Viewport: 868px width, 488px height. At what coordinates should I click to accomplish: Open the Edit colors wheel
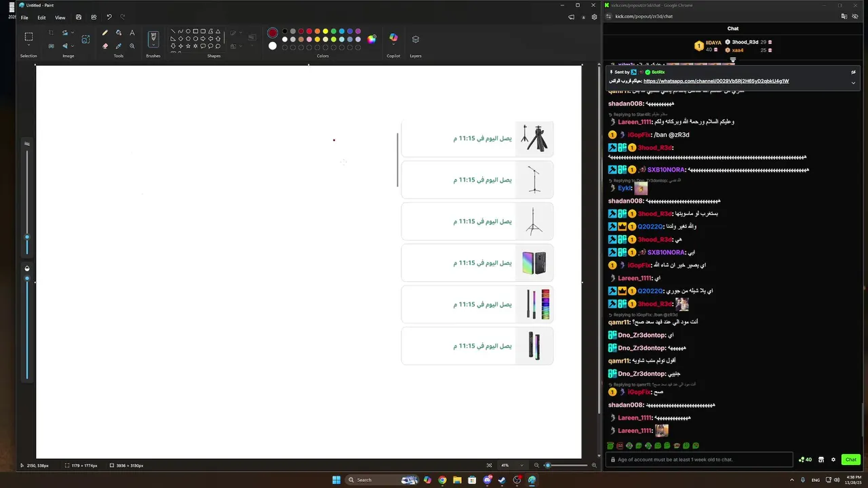[372, 39]
